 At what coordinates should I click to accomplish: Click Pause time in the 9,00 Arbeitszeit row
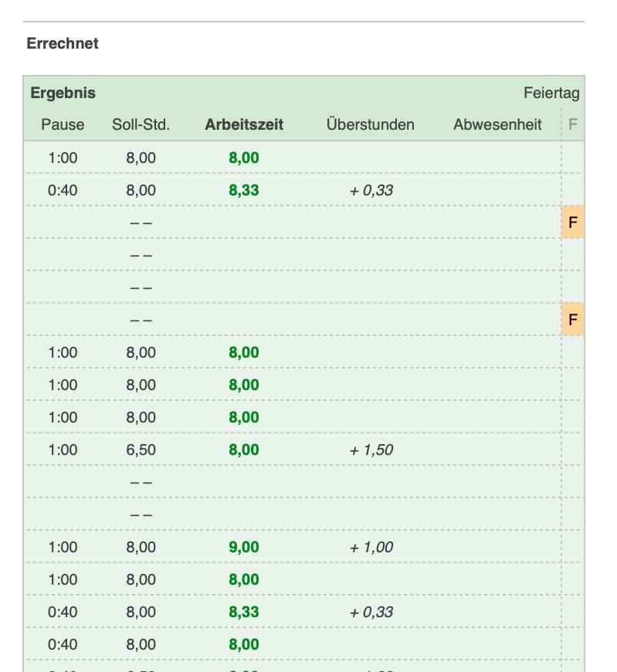click(63, 548)
